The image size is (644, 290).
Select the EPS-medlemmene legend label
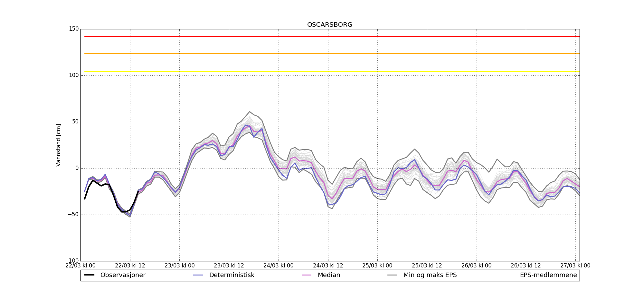[548, 275]
